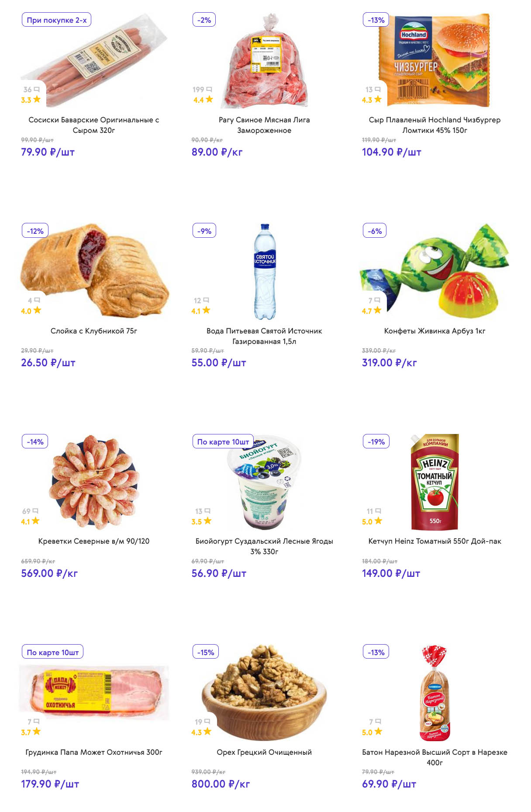Click the -19% discount badge on Heinz ketchup
Image resolution: width=531 pixels, height=812 pixels.
[376, 442]
